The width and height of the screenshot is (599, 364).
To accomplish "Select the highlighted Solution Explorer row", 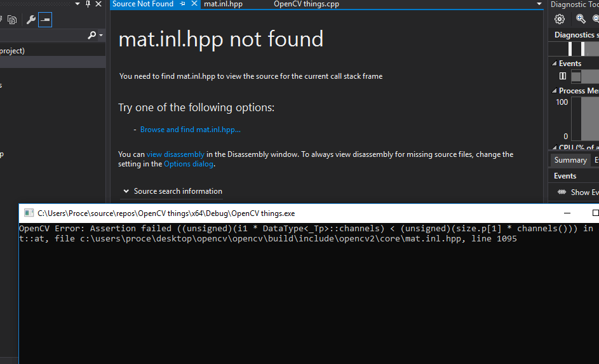I will click(x=53, y=62).
